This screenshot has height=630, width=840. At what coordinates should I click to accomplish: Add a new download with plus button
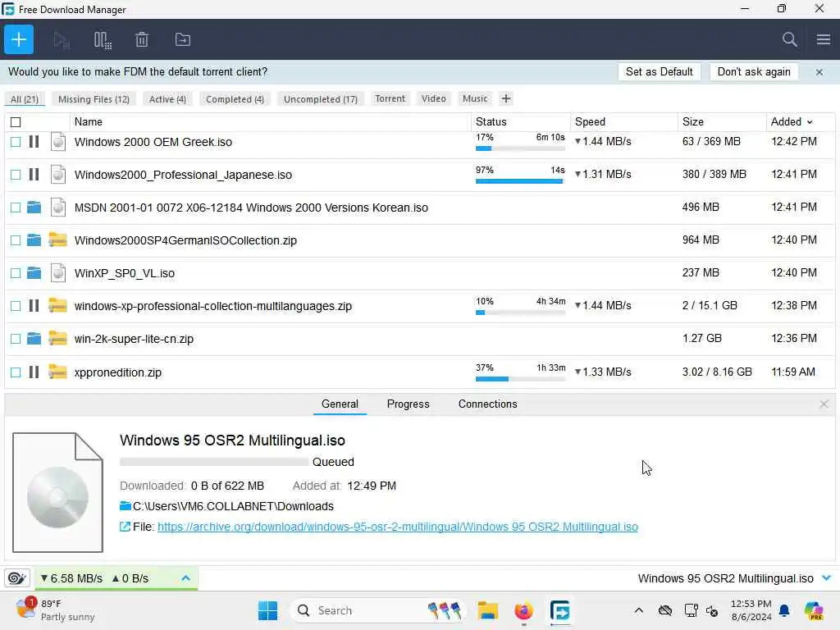tap(19, 39)
